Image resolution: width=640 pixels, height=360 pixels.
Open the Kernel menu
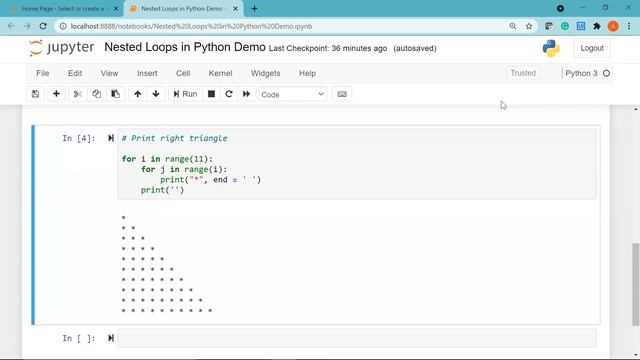coord(220,73)
